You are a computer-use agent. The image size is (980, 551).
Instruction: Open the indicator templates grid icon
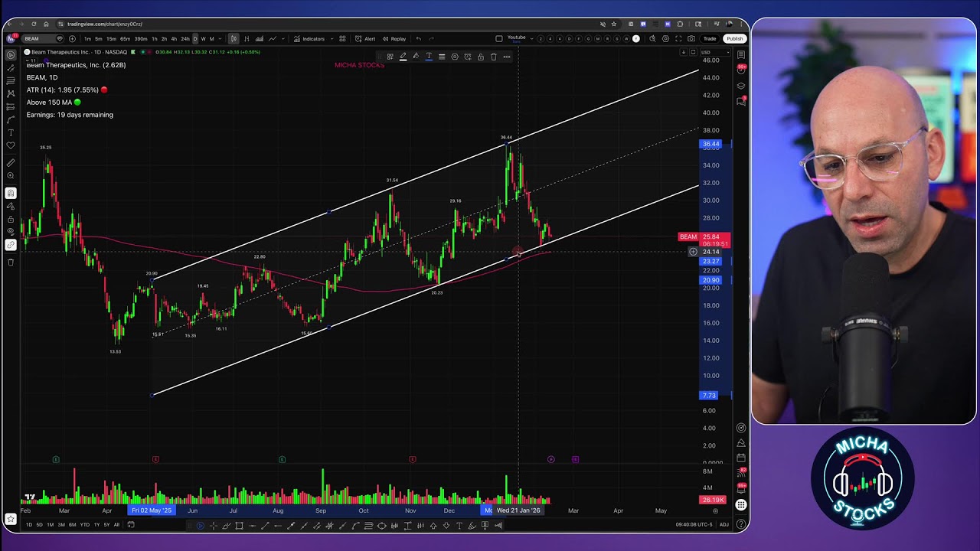(342, 38)
